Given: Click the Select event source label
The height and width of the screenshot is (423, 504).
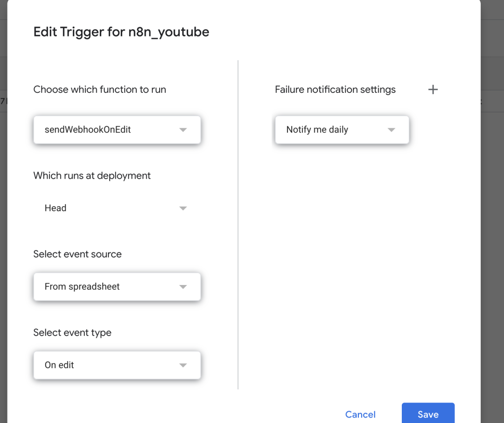Looking at the screenshot, I should [77, 254].
